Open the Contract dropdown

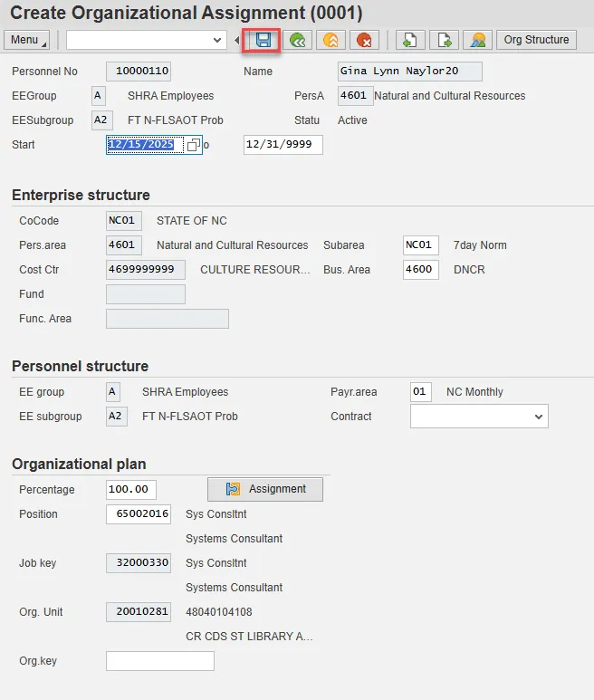point(539,417)
